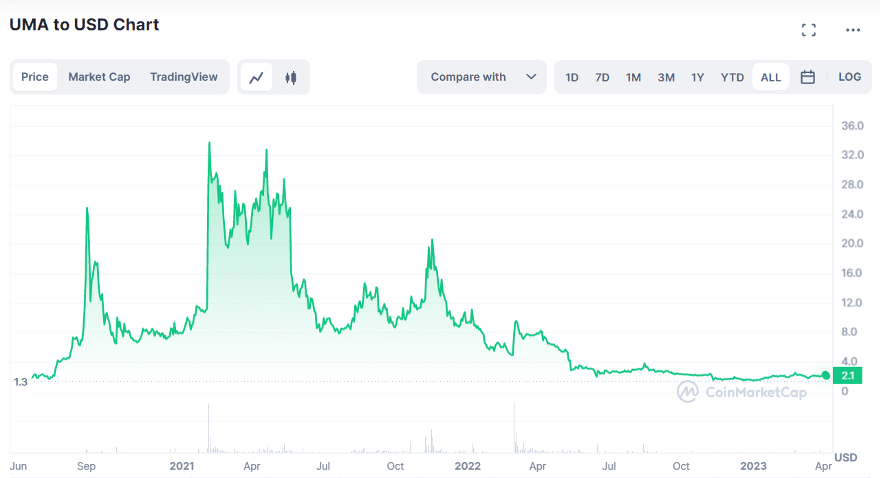Viewport: 880px width, 478px height.
Task: Click the Sep x-axis label
Action: [x=86, y=466]
